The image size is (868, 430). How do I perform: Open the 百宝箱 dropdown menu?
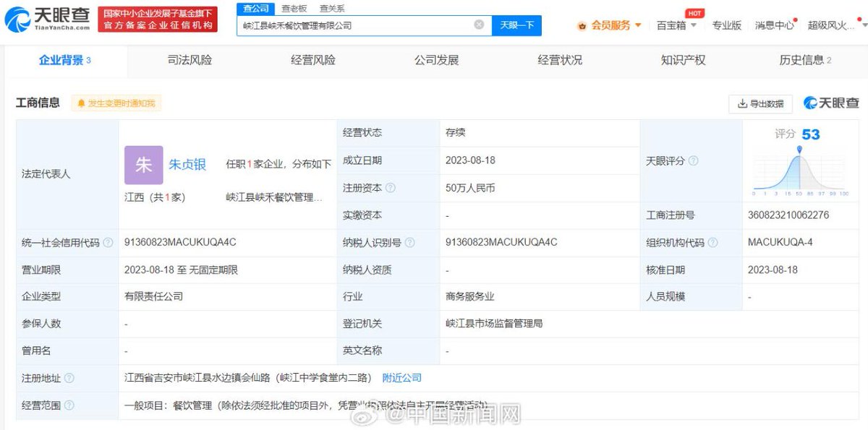[676, 25]
